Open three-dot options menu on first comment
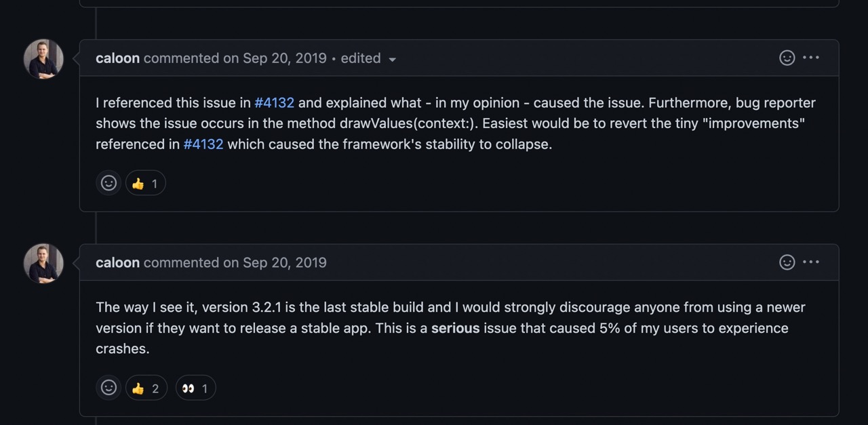The image size is (868, 425). (x=811, y=58)
